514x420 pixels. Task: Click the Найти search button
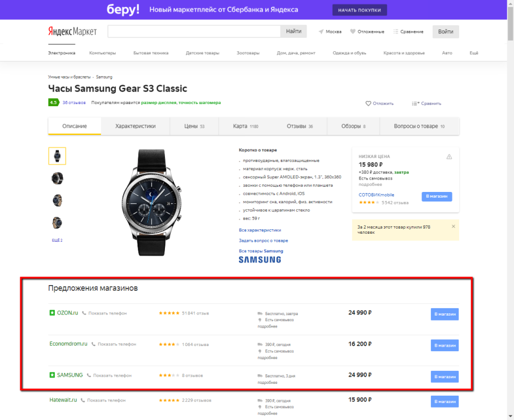pyautogui.click(x=294, y=32)
